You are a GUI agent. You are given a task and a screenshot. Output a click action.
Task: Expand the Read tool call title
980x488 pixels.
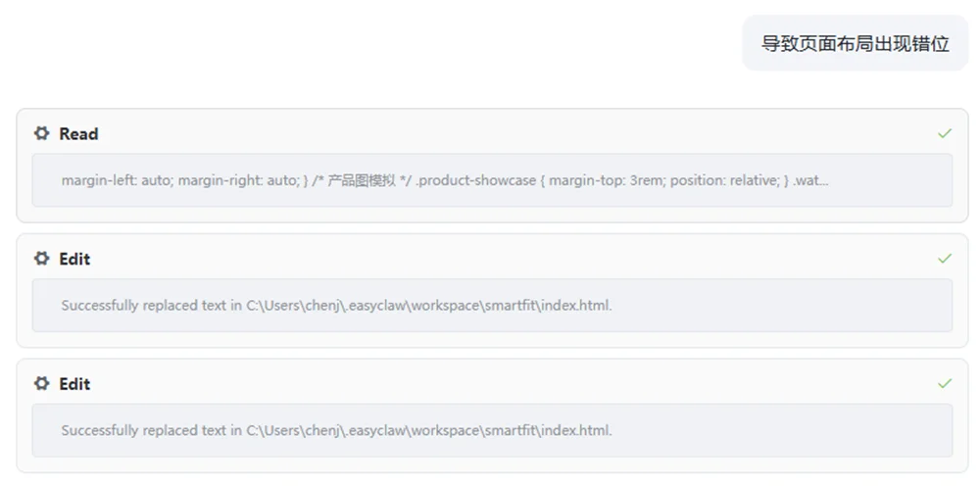(78, 133)
